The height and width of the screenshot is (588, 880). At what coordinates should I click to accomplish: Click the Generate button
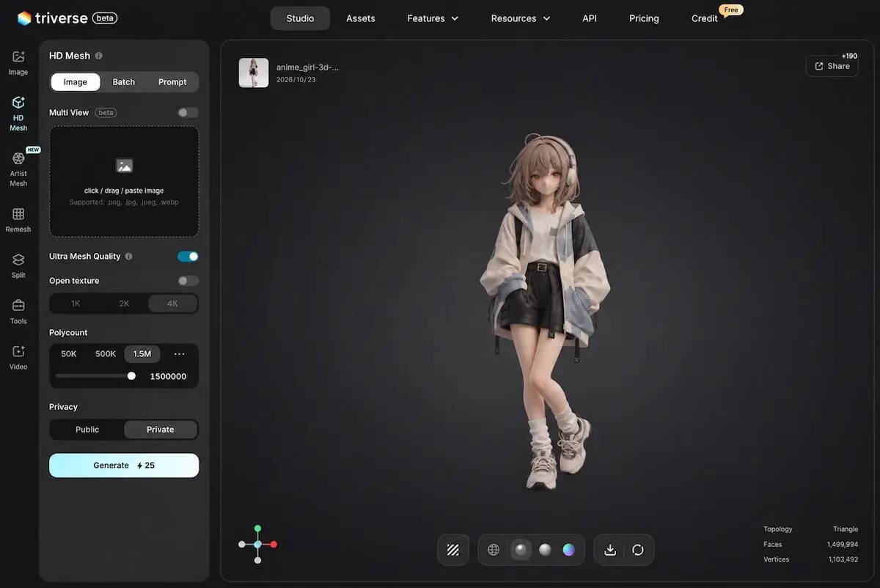[x=124, y=466]
